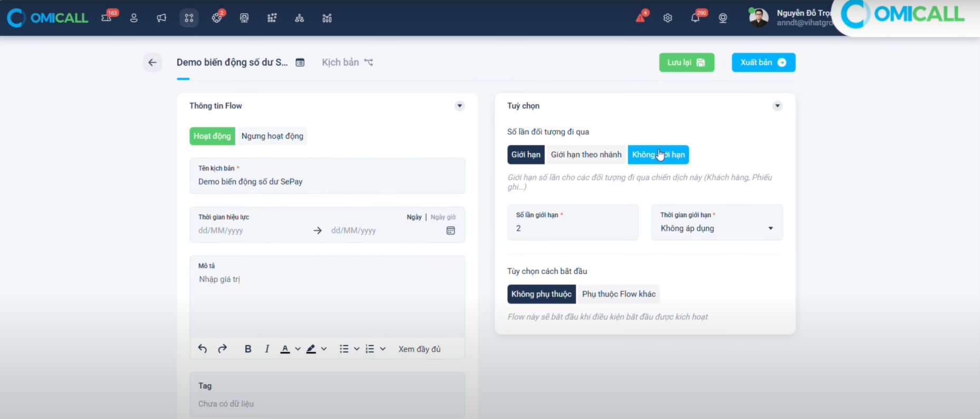Set flow status to Hoạt động

(x=212, y=136)
